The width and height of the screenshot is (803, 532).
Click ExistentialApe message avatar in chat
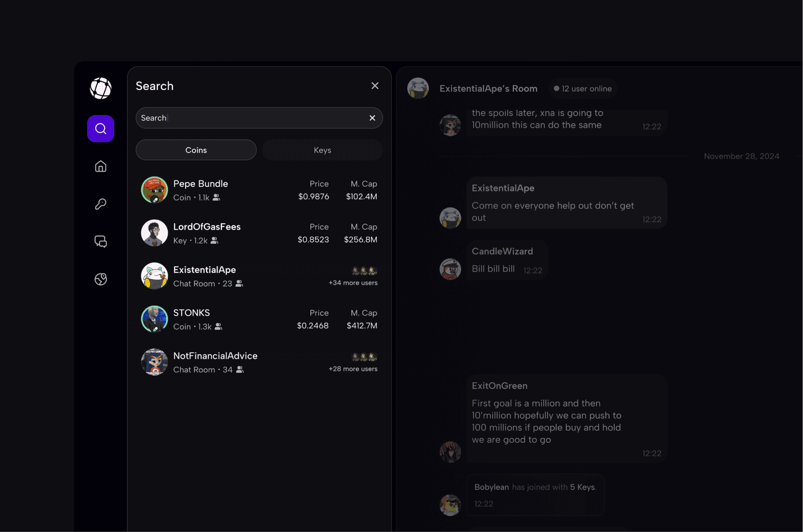450,218
